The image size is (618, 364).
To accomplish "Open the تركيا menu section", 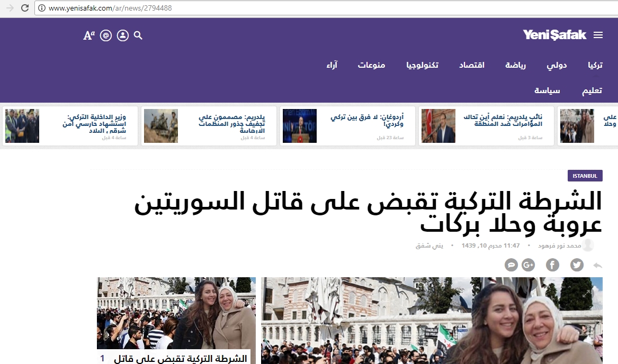I will click(x=595, y=65).
